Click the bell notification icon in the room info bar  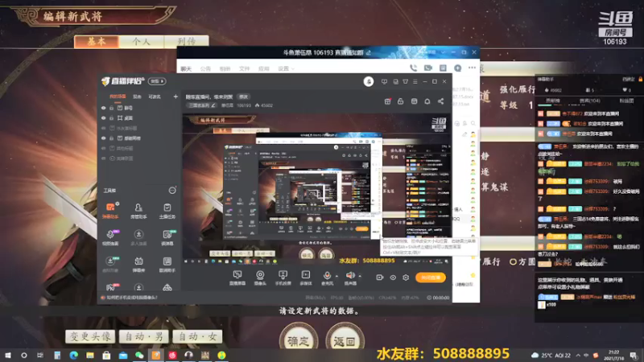click(x=427, y=101)
